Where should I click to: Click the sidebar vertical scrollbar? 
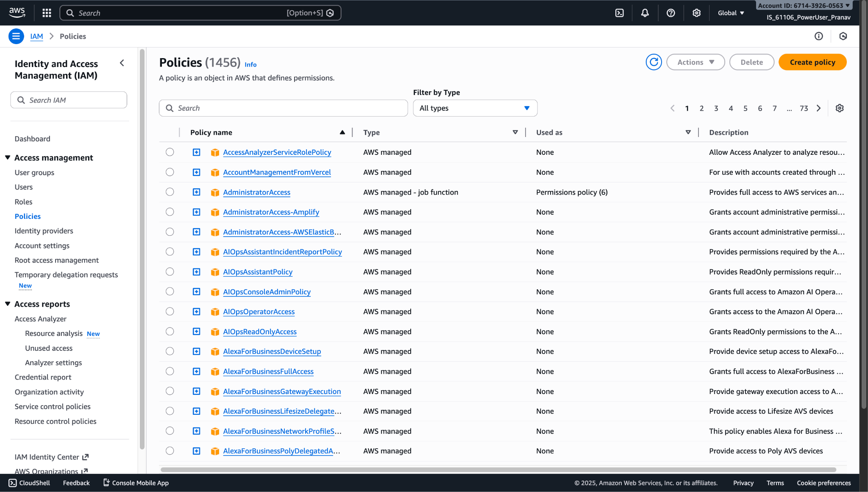pyautogui.click(x=142, y=249)
